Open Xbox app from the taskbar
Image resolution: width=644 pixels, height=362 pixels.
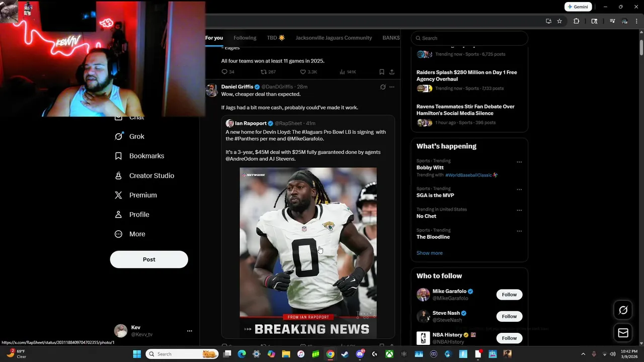(x=389, y=354)
